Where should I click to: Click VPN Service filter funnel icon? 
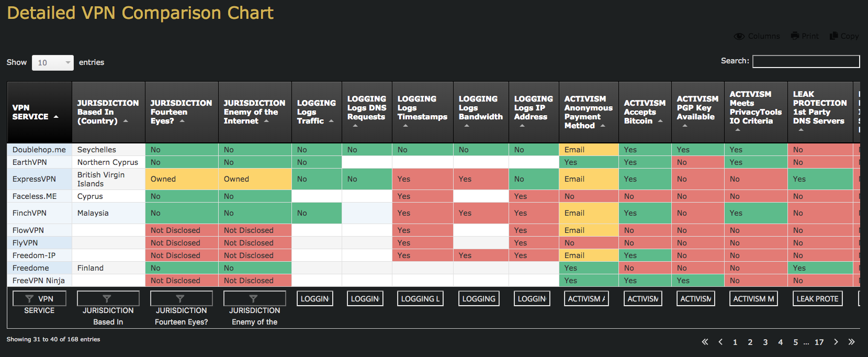pos(29,299)
